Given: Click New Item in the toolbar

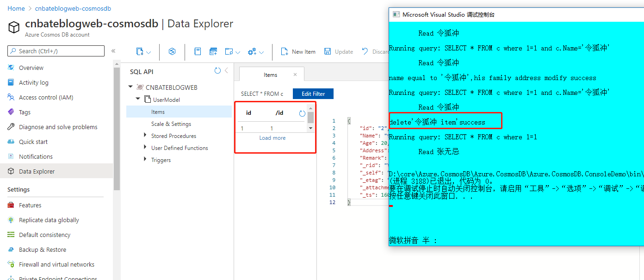Looking at the screenshot, I should click(298, 52).
